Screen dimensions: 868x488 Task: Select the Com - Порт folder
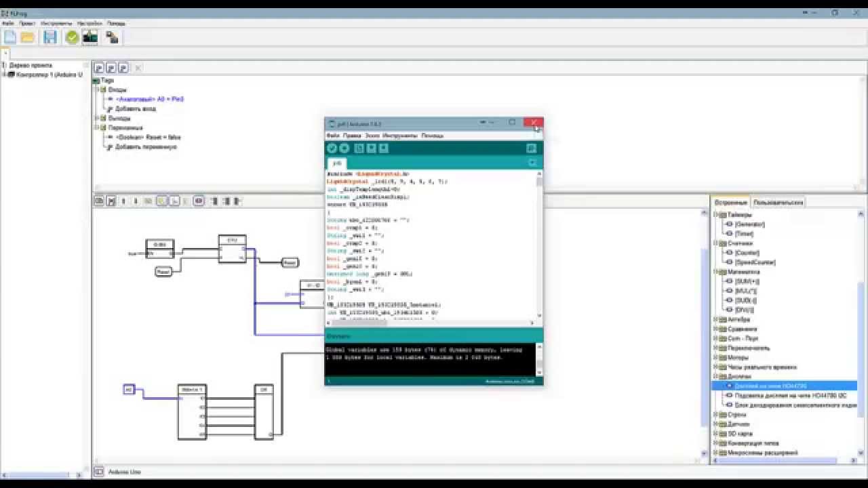pos(743,338)
